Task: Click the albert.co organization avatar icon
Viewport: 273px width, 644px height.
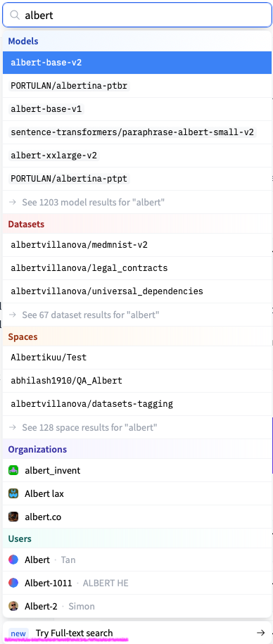Action: click(13, 517)
